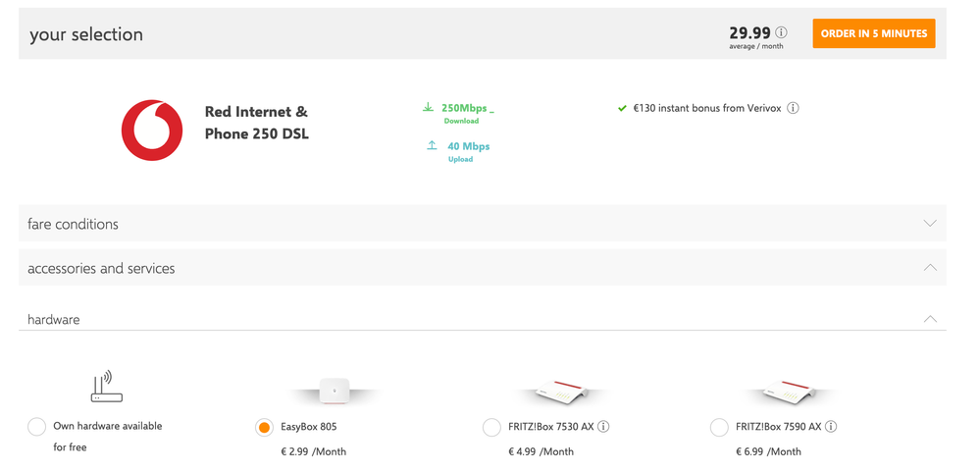Click the own hardware router icon
Image resolution: width=980 pixels, height=472 pixels.
pos(107,386)
